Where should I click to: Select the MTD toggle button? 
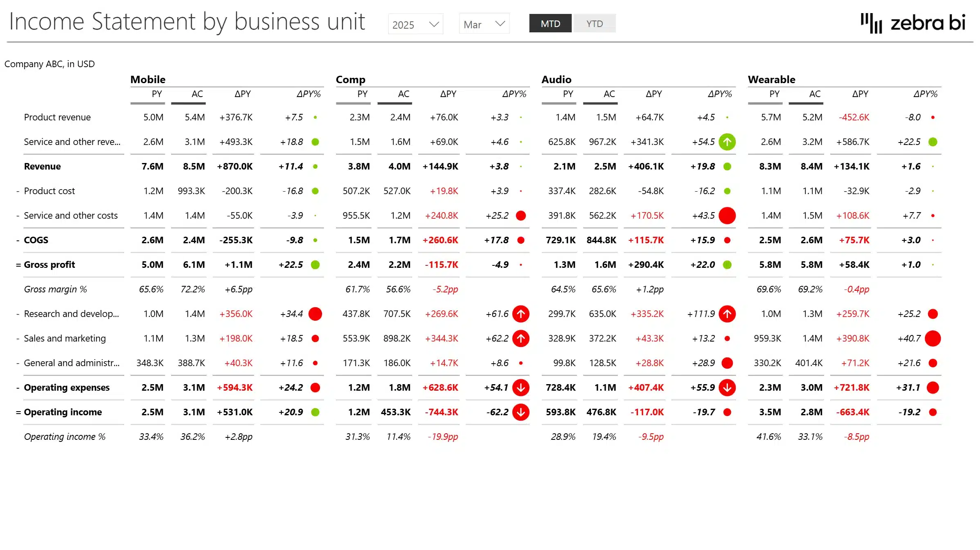pyautogui.click(x=550, y=23)
